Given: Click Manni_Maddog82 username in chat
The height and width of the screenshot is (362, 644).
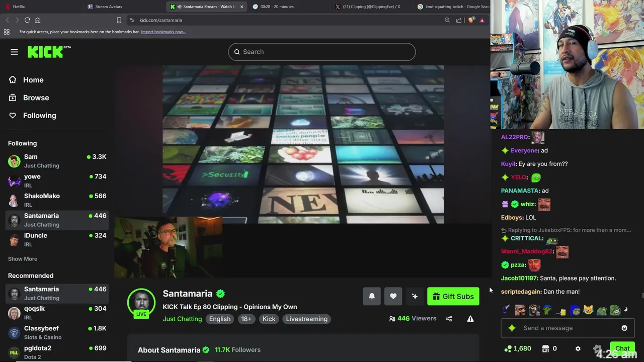Looking at the screenshot, I should coord(526,251).
